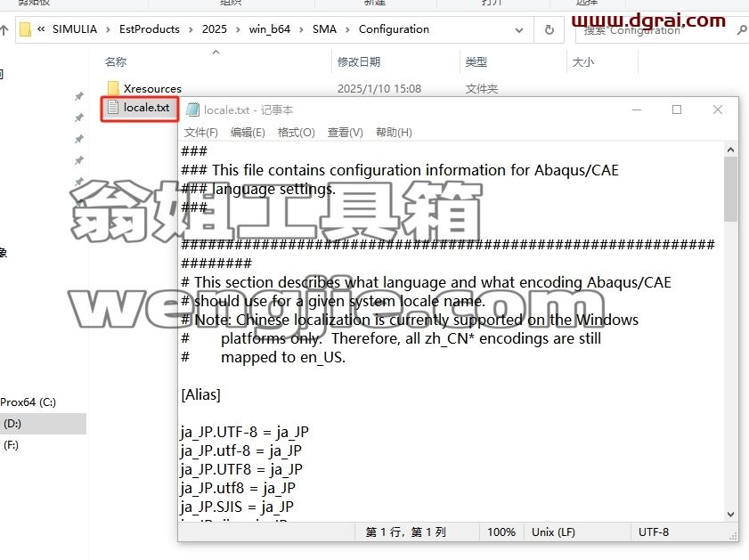749x560 pixels.
Task: Select the (D:) drive in sidebar
Action: 12,424
